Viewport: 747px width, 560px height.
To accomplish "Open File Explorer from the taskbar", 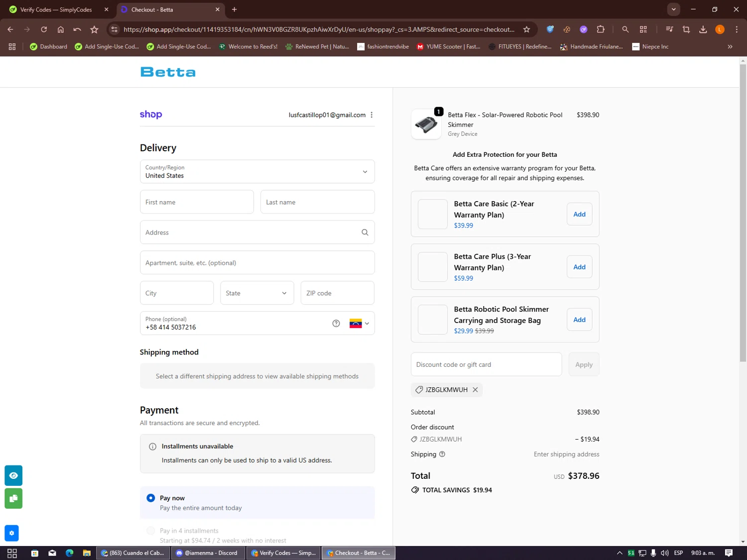I will 87,553.
